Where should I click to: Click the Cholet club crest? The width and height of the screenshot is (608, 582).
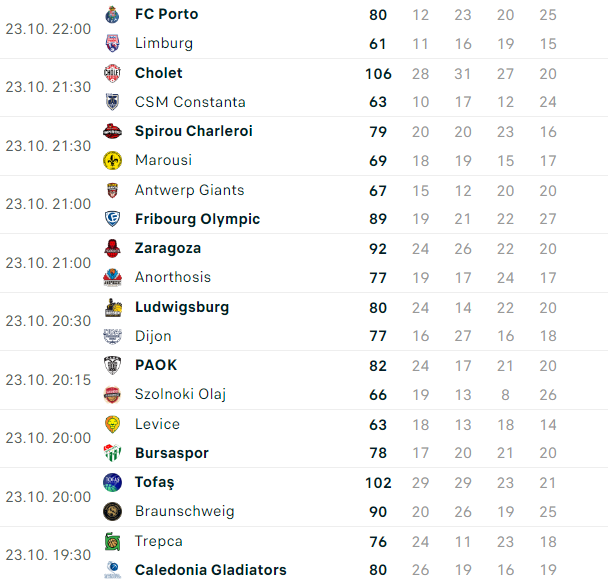coord(112,73)
